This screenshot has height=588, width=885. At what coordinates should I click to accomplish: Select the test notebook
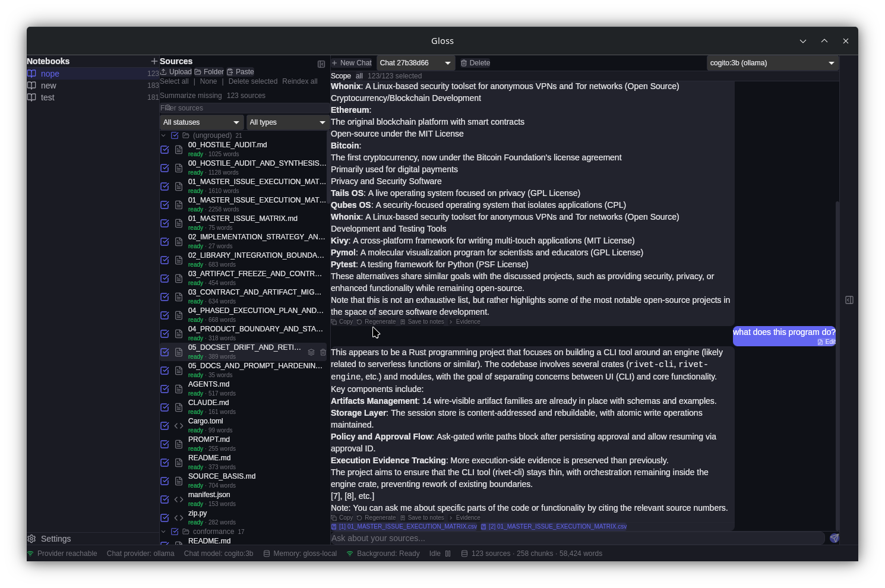click(x=93, y=97)
